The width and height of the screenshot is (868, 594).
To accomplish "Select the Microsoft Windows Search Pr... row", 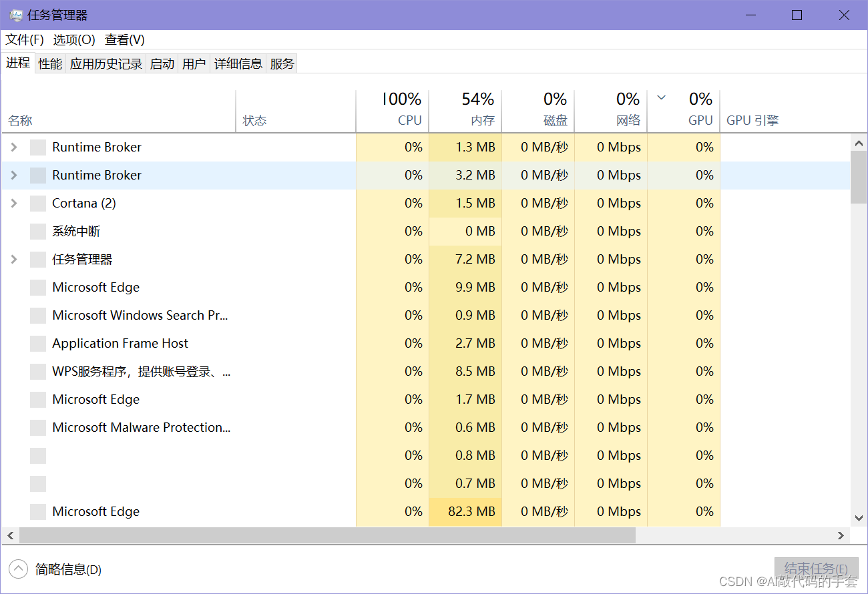I will click(x=425, y=316).
